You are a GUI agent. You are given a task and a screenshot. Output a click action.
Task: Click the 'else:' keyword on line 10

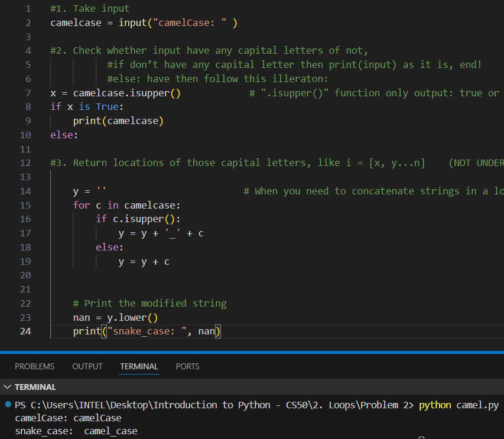[x=64, y=135]
